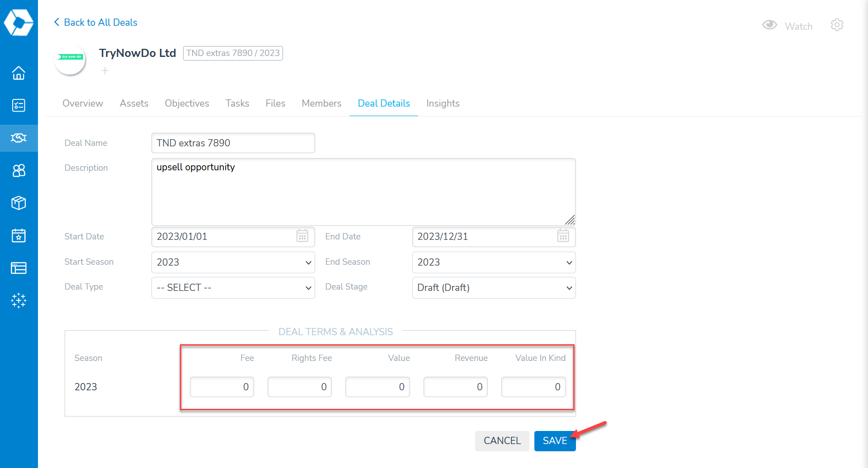
Task: Open the assets cube sidebar icon
Action: tap(19, 203)
